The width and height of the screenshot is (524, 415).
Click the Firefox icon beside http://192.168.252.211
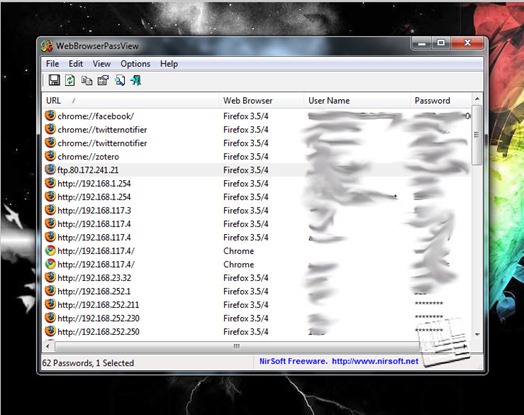pos(50,304)
